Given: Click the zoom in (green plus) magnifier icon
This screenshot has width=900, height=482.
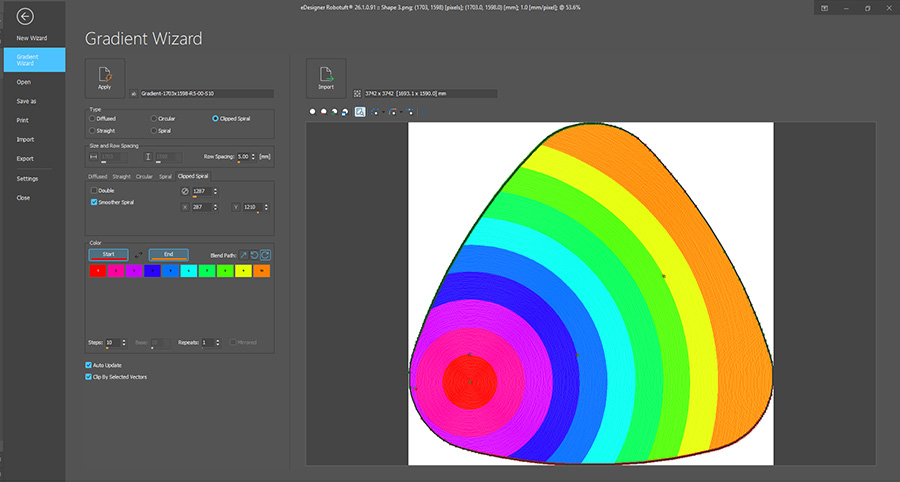Looking at the screenshot, I should tap(334, 112).
